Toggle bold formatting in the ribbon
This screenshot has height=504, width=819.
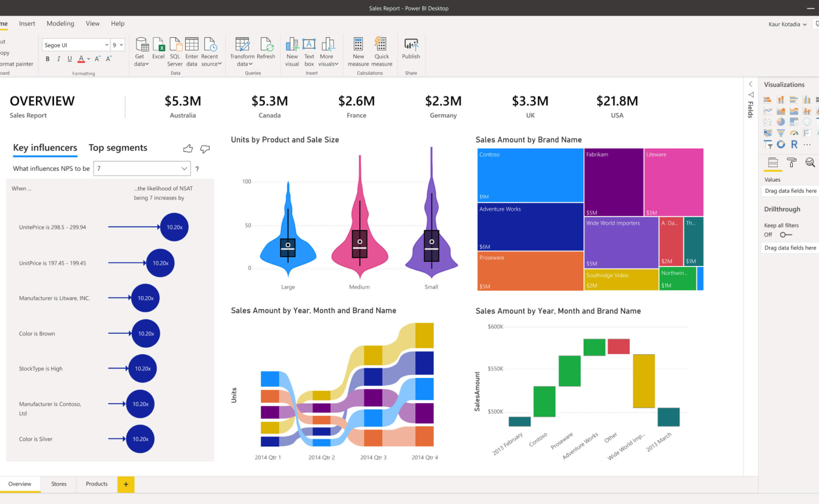48,59
